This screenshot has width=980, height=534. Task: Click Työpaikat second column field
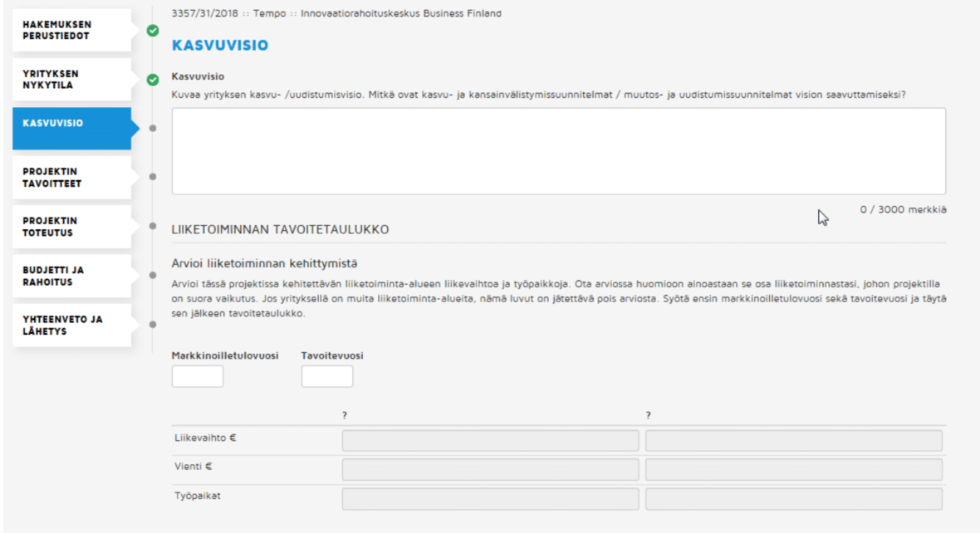click(794, 499)
